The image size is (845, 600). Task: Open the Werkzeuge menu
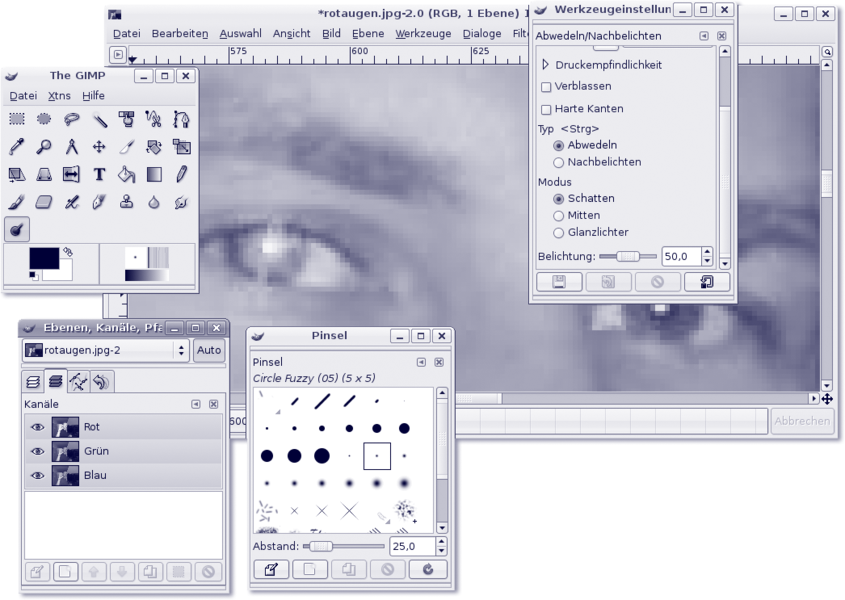pyautogui.click(x=423, y=33)
